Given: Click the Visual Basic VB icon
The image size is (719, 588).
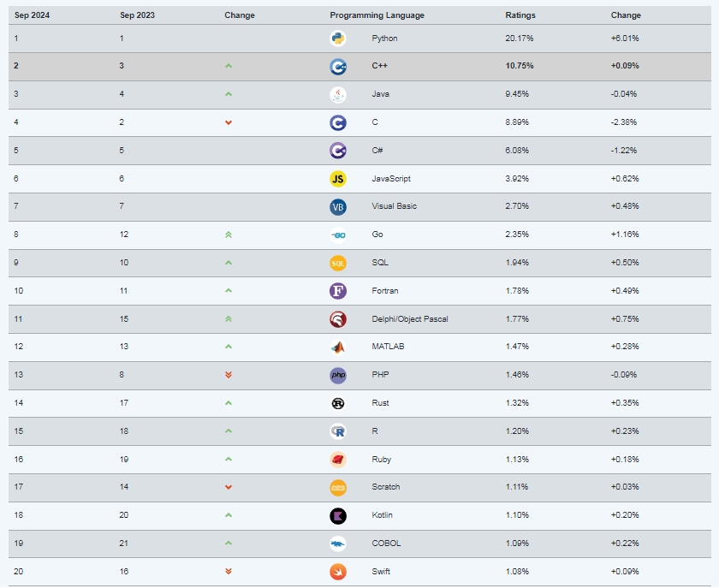Looking at the screenshot, I should (338, 207).
